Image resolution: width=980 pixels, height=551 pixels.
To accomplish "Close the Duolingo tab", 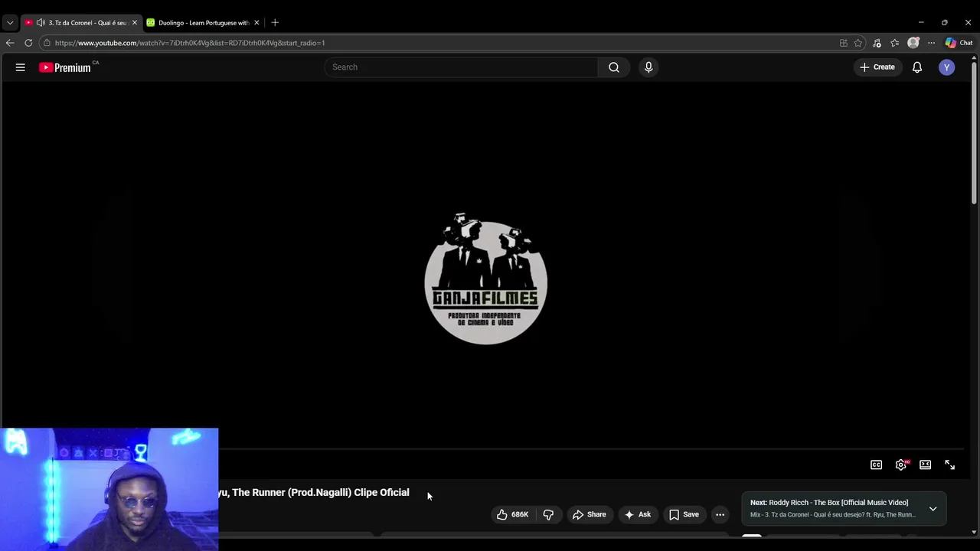I will coord(256,23).
